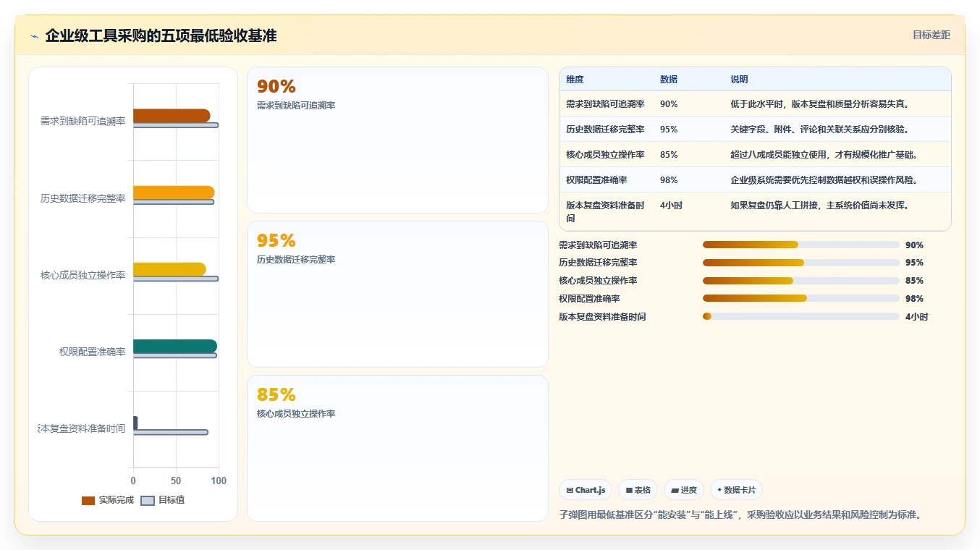Click progress bar beside 需求到缺陷可追溯率 90%

point(801,245)
